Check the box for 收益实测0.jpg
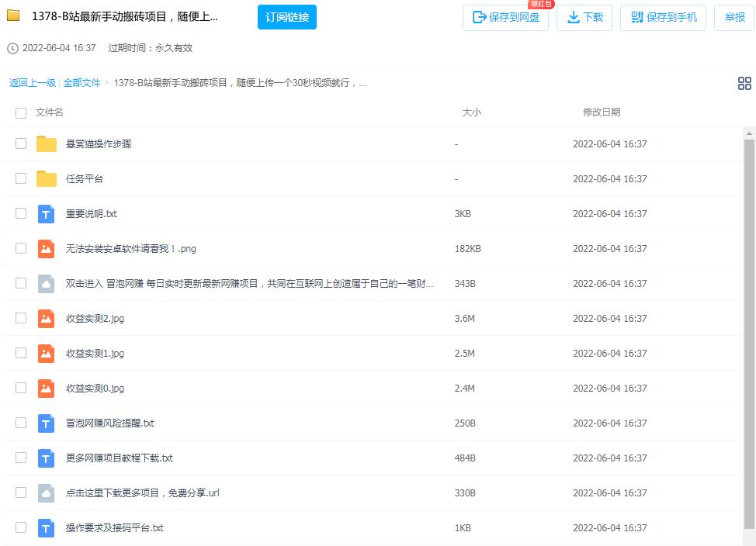756x546 pixels. [x=21, y=388]
